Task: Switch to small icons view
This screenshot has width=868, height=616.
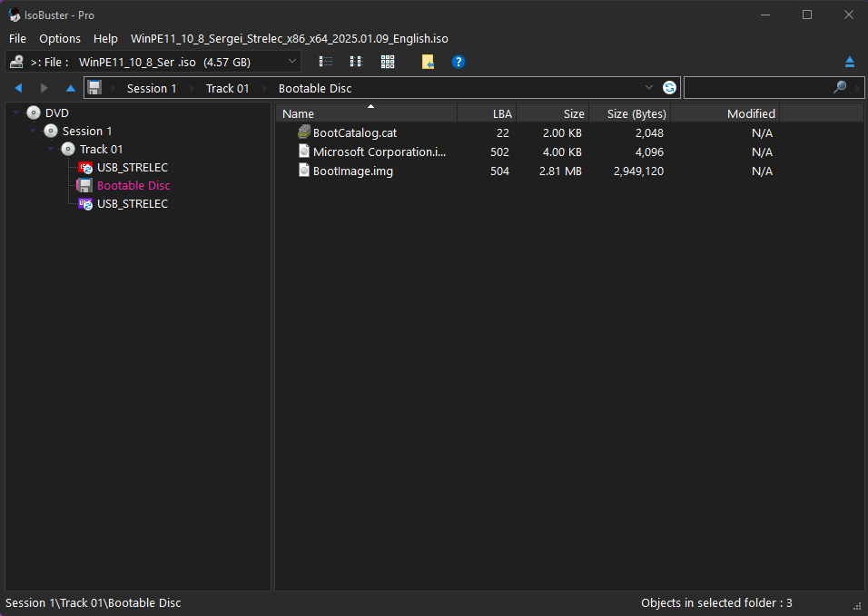Action: pos(356,62)
